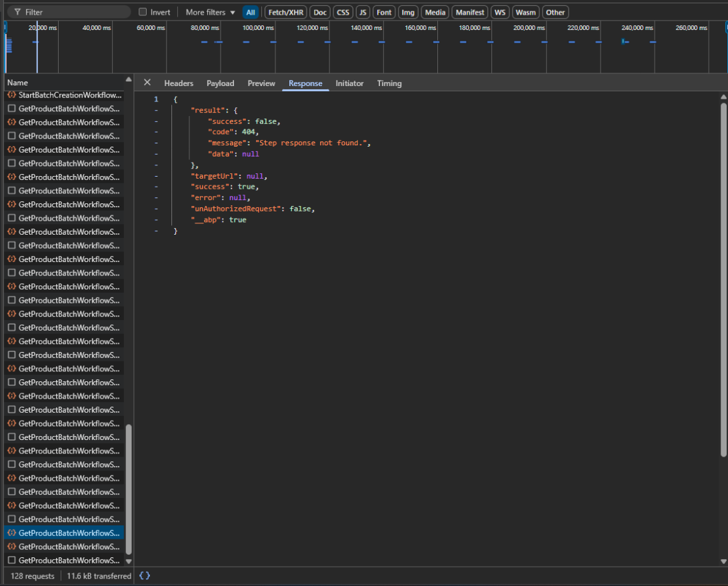This screenshot has height=586, width=728.
Task: Switch to the Payload tab
Action: click(x=221, y=83)
